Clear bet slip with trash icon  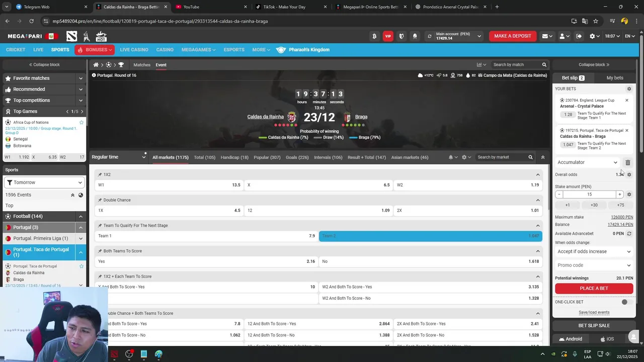click(x=628, y=162)
